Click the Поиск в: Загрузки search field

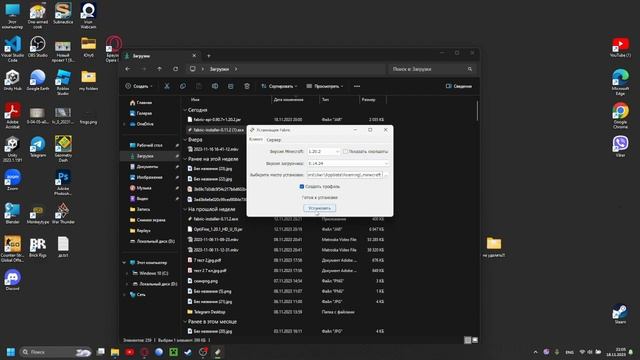432,69
